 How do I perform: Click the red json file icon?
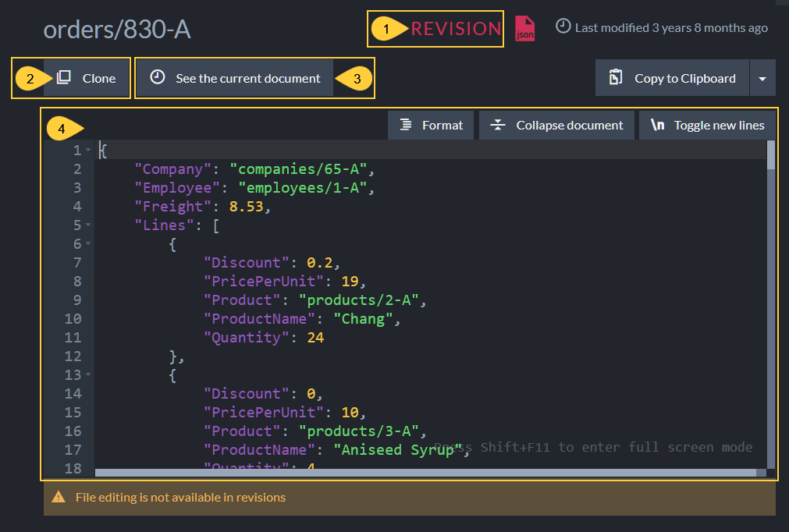click(x=524, y=29)
